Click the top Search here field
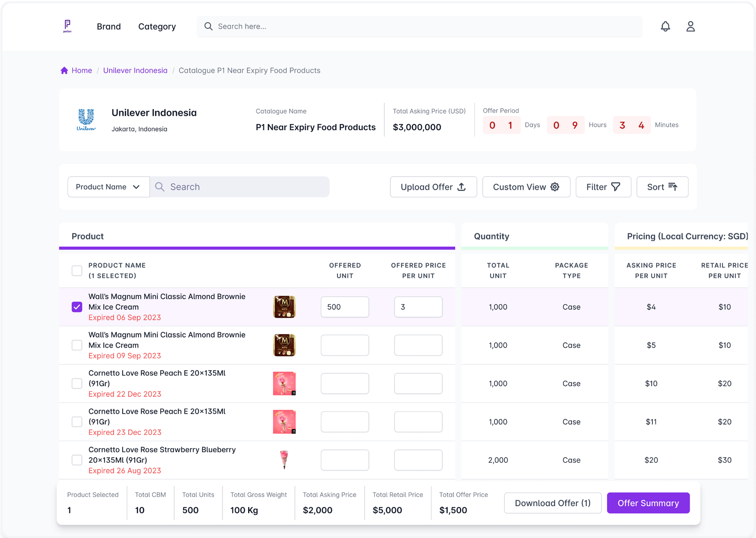This screenshot has height=538, width=756. pos(419,27)
